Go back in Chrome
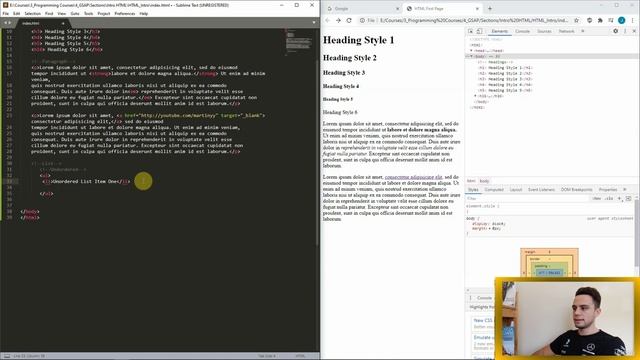This screenshot has height=360, width=640. click(x=328, y=20)
